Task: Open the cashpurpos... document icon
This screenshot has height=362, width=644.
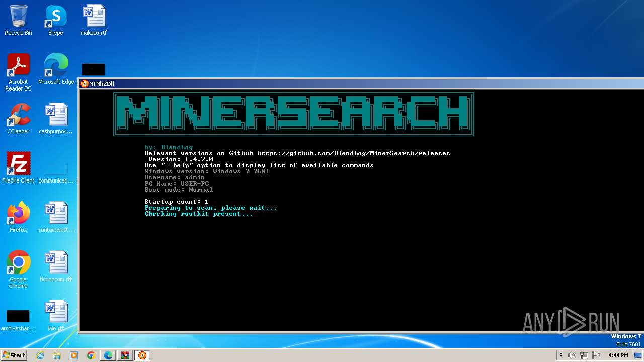Action: 56,119
